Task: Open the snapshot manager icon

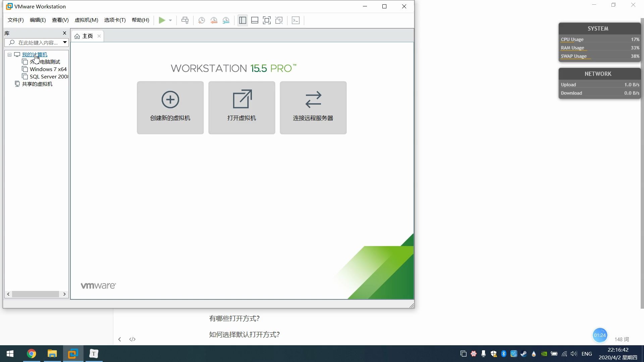Action: tap(226, 20)
